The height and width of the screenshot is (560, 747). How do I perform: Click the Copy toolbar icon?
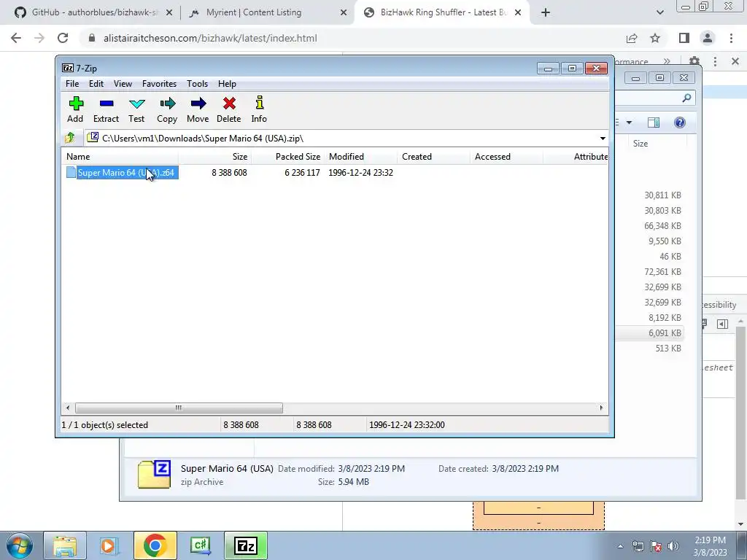167,109
